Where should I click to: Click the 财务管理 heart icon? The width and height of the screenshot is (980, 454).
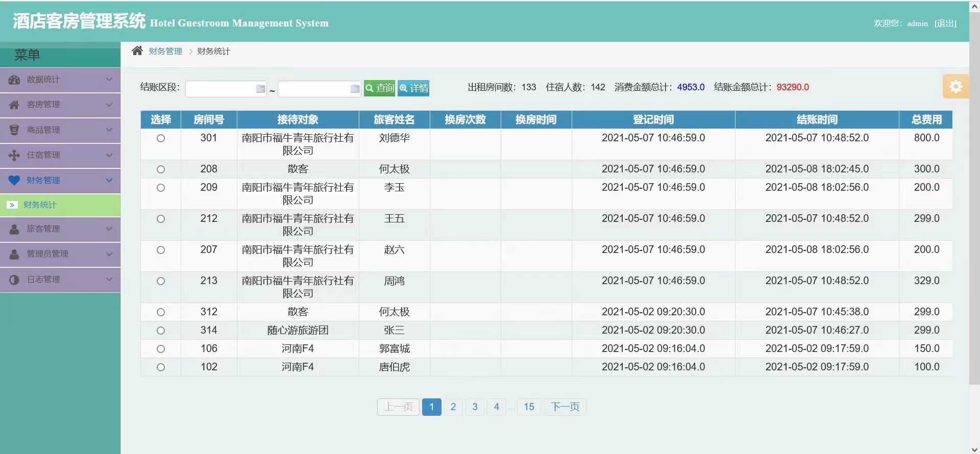(14, 180)
